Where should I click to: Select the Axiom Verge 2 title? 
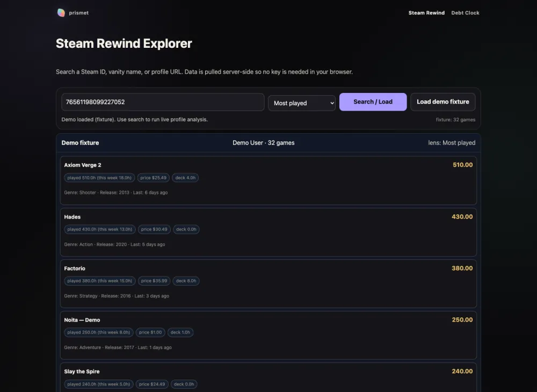[x=83, y=165]
